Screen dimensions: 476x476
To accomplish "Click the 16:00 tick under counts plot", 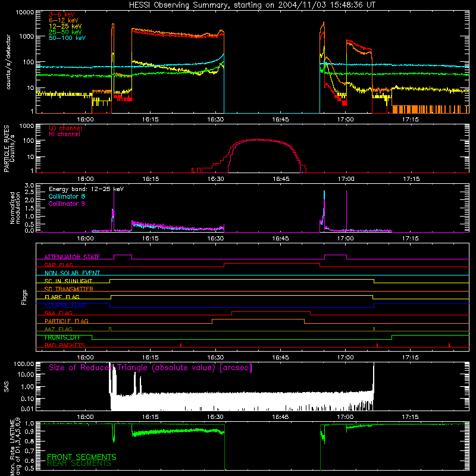I will tap(85, 120).
